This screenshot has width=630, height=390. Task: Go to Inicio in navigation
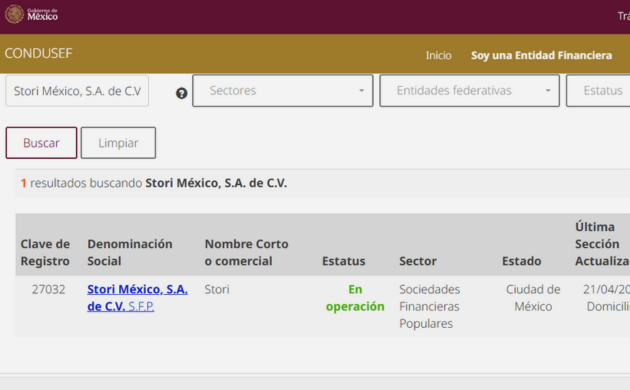(x=438, y=55)
